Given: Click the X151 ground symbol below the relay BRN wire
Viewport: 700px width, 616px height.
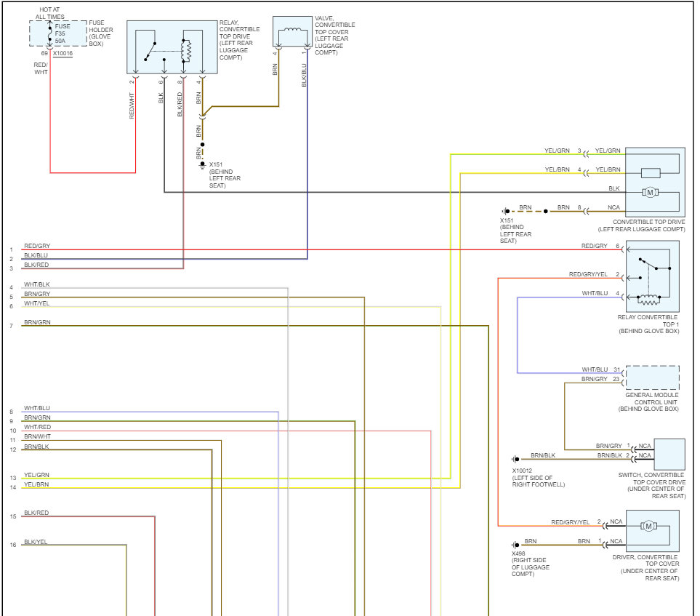Looking at the screenshot, I should [x=202, y=165].
